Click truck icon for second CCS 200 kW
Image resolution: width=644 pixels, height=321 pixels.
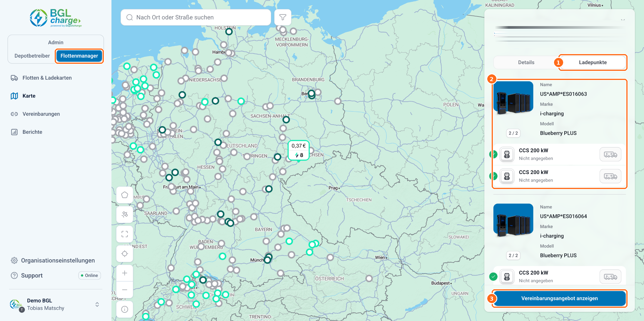pos(610,176)
